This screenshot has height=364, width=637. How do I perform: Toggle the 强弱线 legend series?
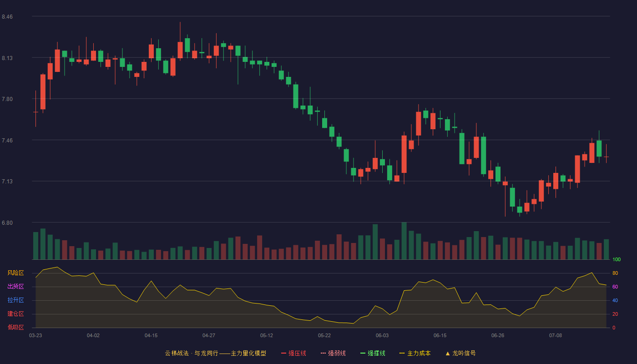click(333, 353)
